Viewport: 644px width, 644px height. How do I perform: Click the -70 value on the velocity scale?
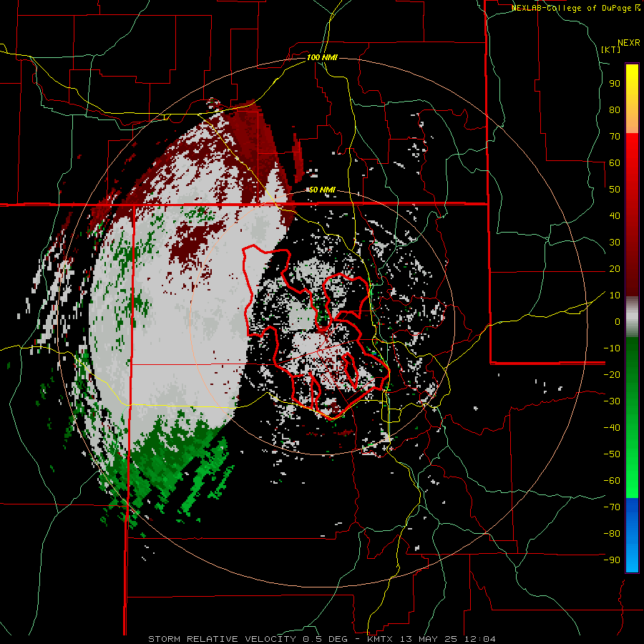pos(612,507)
